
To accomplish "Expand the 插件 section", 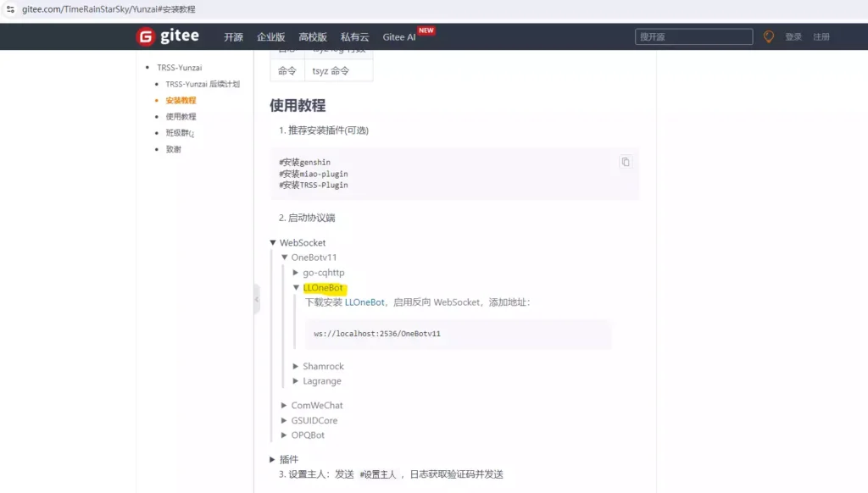I will (272, 459).
